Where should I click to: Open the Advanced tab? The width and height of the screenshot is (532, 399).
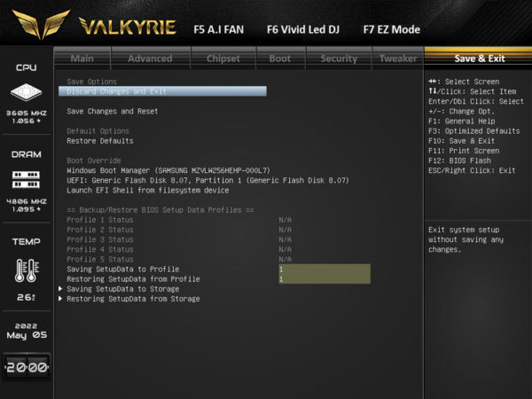[150, 59]
